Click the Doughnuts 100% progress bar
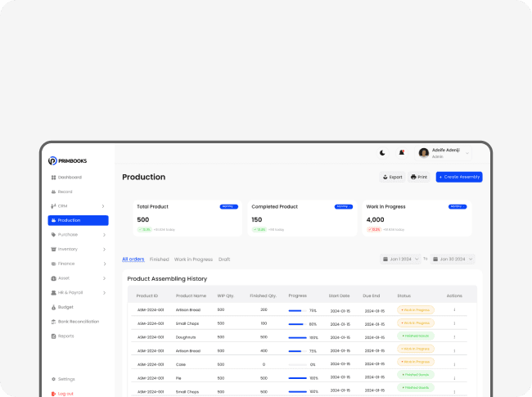 [x=298, y=337]
